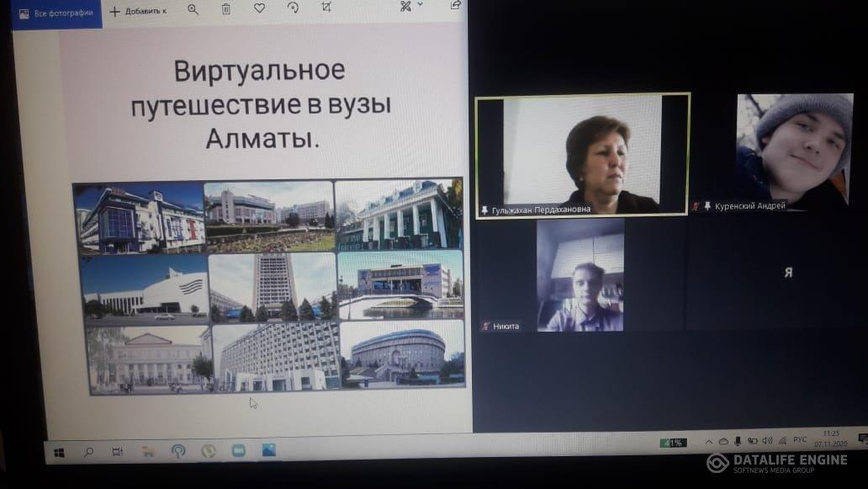Screen dimensions: 868x489
Task: Show hidden system tray icons
Action: 708,441
